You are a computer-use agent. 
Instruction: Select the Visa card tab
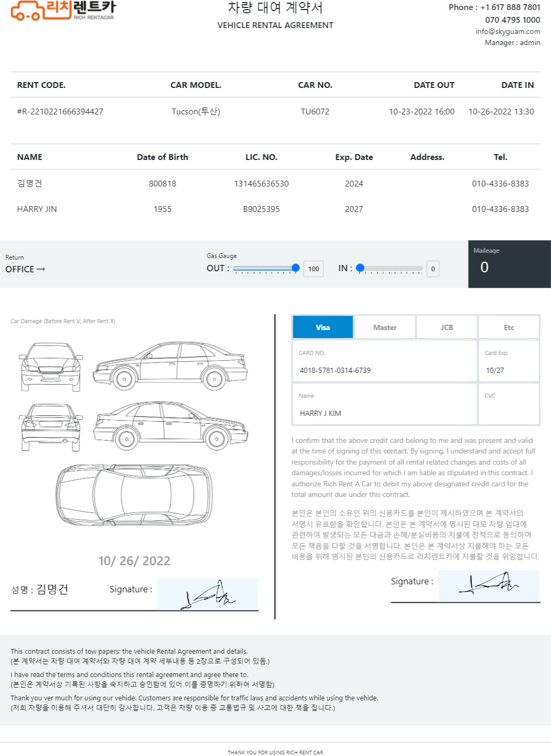pos(323,327)
